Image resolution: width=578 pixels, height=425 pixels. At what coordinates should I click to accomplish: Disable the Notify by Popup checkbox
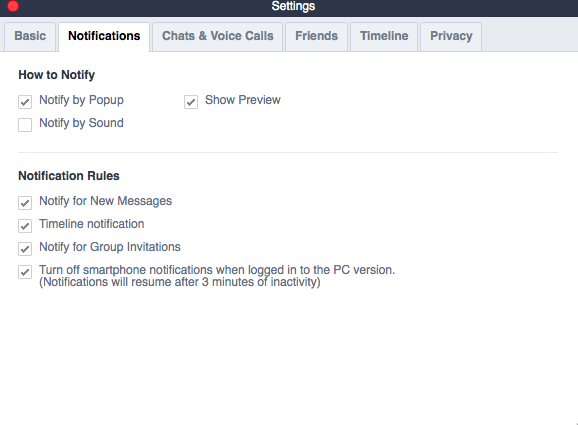(x=25, y=102)
